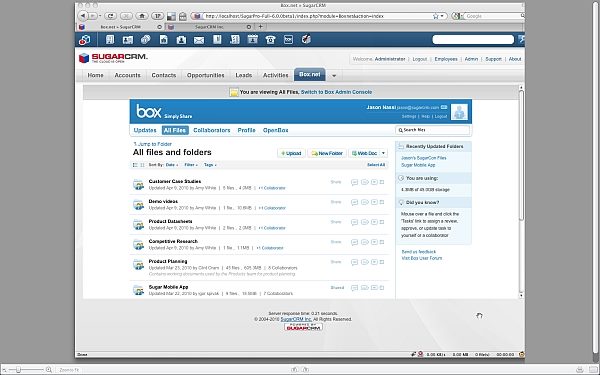
Task: Open the Sort By Date dropdown
Action: (x=172, y=165)
